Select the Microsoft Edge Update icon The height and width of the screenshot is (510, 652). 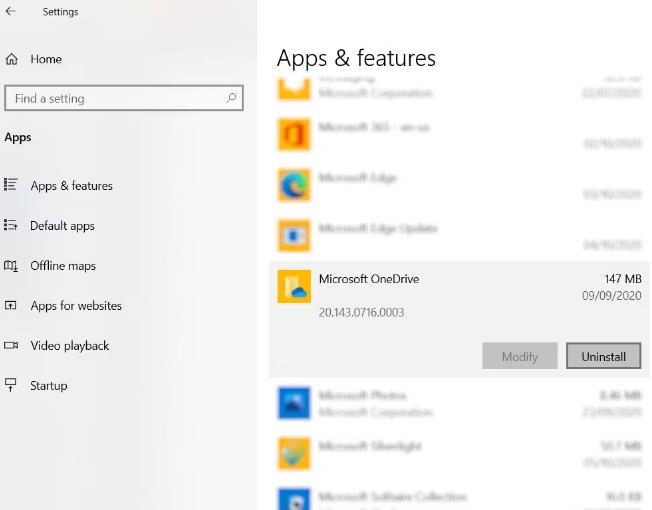(x=294, y=236)
